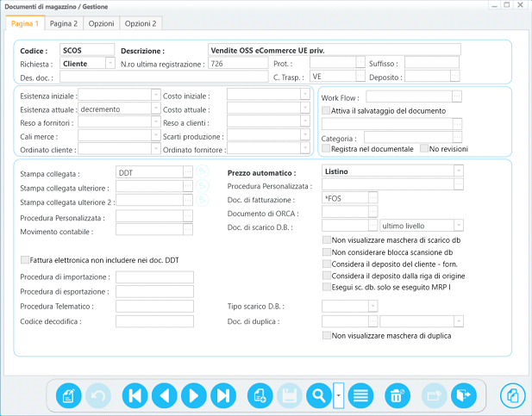This screenshot has height=416, width=532.
Task: Maximize the Documenti di magazzino window
Action: click(507, 5)
